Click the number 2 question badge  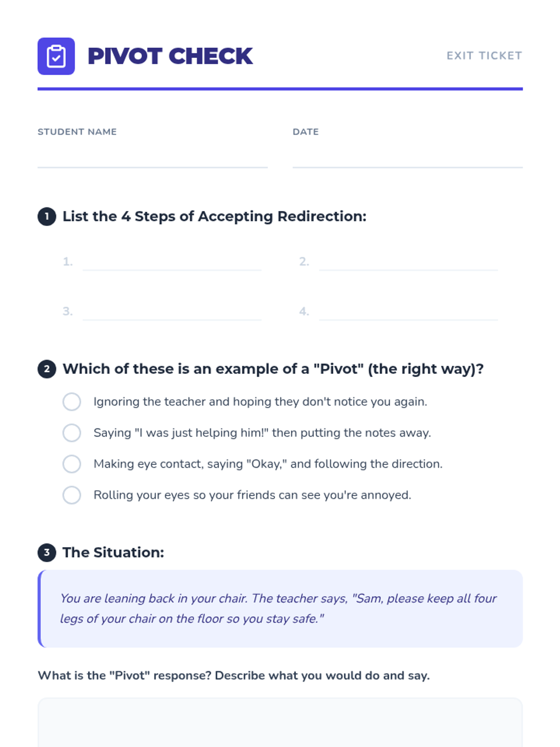(47, 369)
